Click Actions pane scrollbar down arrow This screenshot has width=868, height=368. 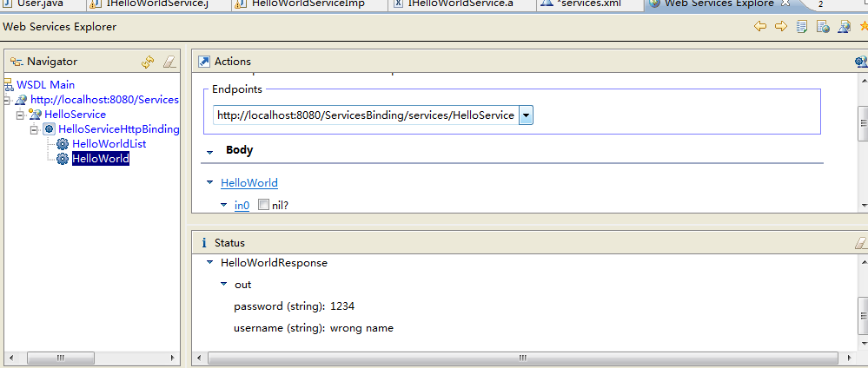click(x=863, y=206)
